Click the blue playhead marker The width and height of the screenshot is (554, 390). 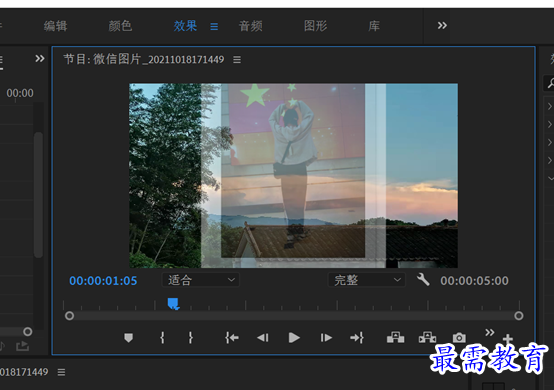click(x=173, y=304)
